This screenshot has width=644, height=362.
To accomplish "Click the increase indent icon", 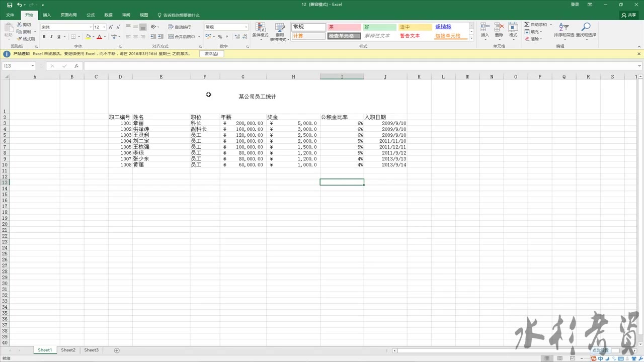I will click(160, 37).
